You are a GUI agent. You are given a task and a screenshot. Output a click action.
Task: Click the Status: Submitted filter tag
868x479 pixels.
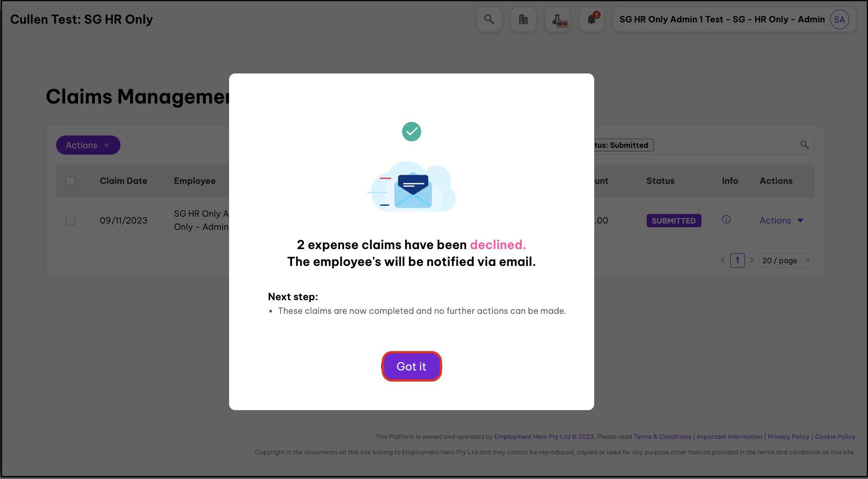point(623,145)
